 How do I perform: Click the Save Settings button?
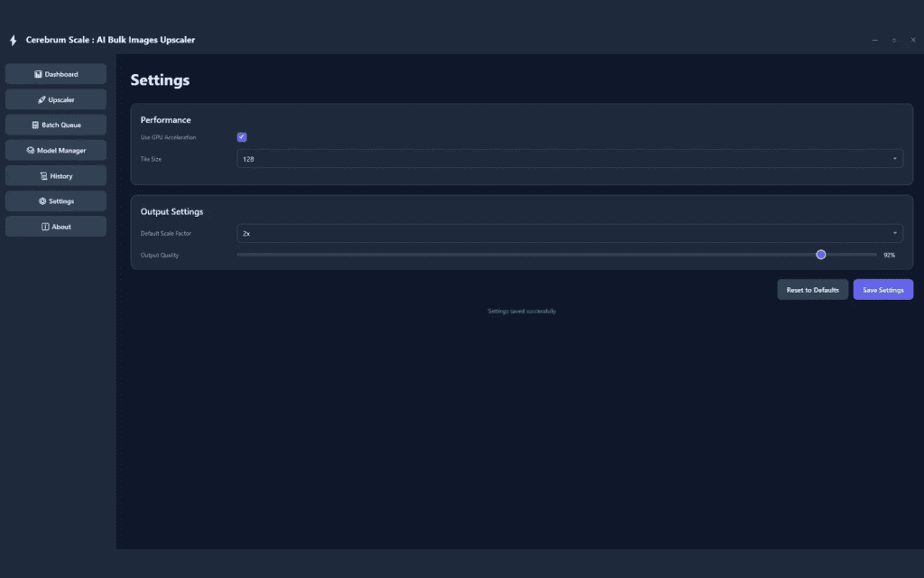click(x=883, y=290)
